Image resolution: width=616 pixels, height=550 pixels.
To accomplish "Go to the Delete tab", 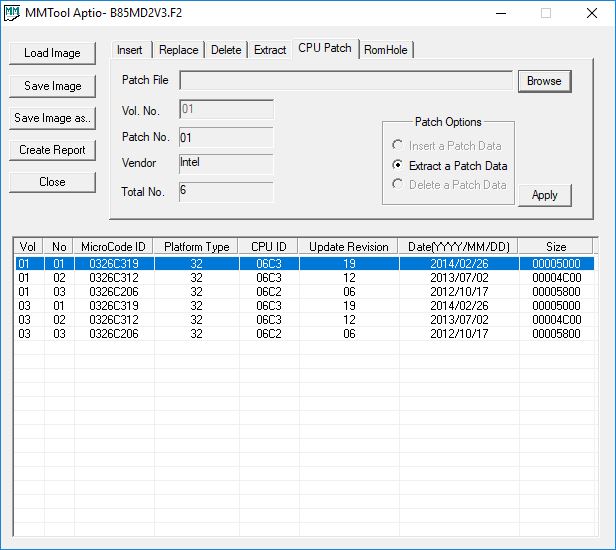I will point(226,50).
